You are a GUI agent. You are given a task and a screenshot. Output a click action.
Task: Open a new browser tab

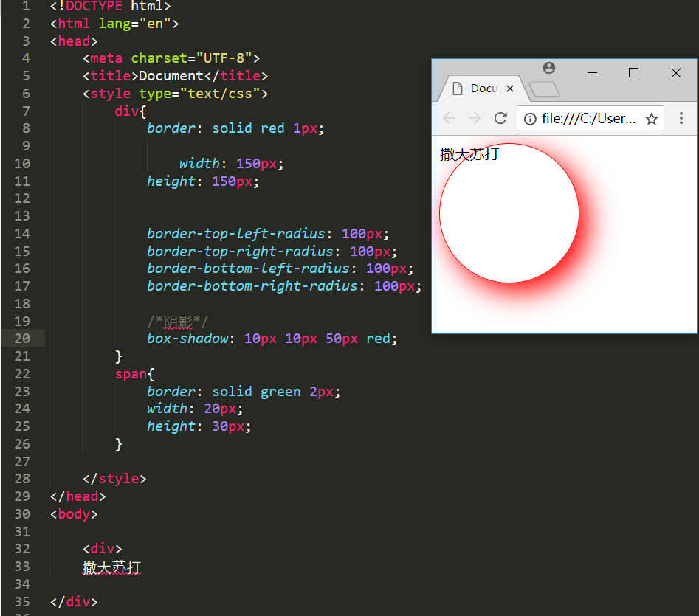pos(544,89)
